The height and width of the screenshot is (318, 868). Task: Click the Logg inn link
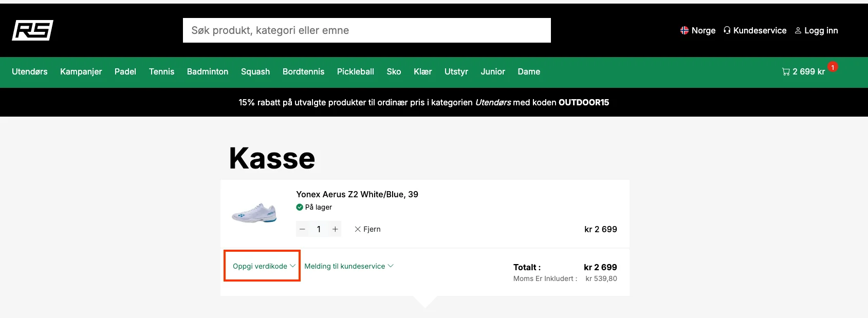pos(816,30)
